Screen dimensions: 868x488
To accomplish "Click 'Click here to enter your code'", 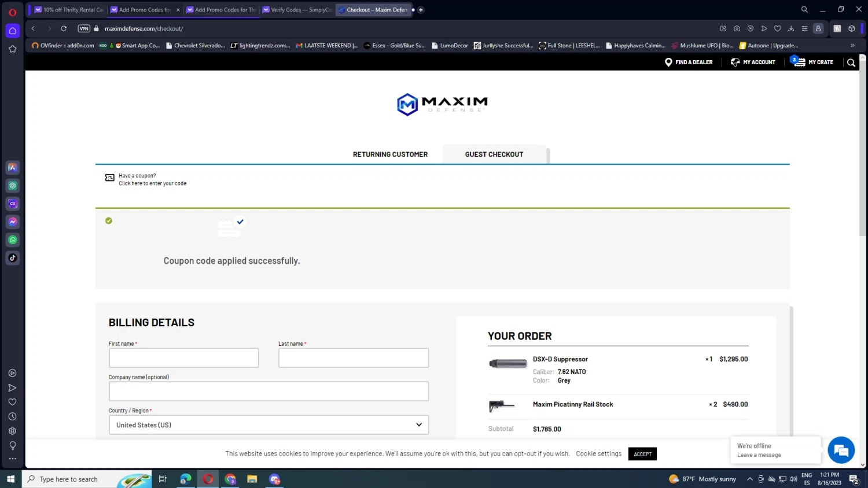I will pos(153,183).
